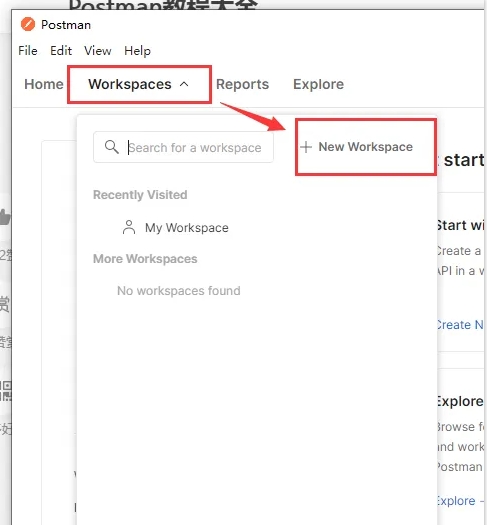This screenshot has height=525, width=487.
Task: Click the New Workspace button
Action: 357,147
